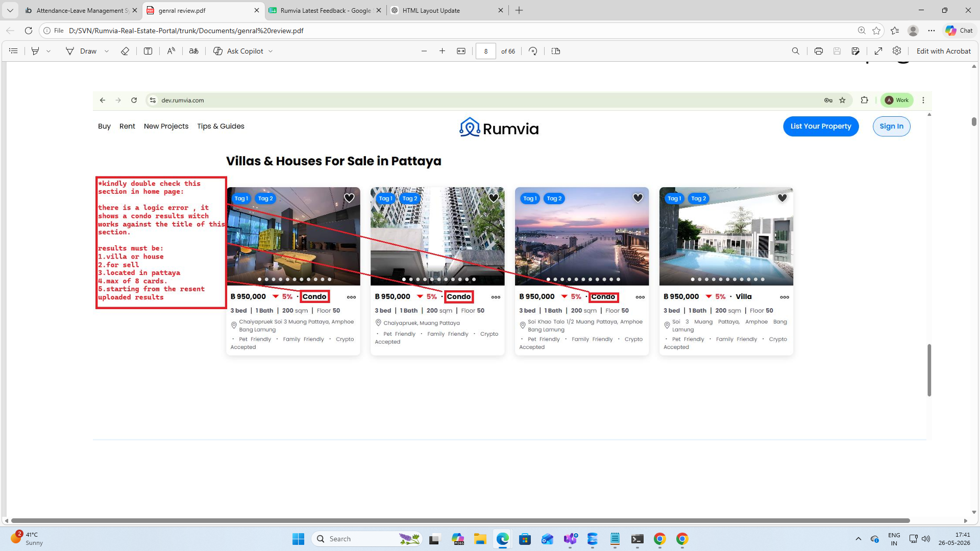Open the weather widget 41°C Sunny
Screen dimensions: 980x551
[27, 539]
